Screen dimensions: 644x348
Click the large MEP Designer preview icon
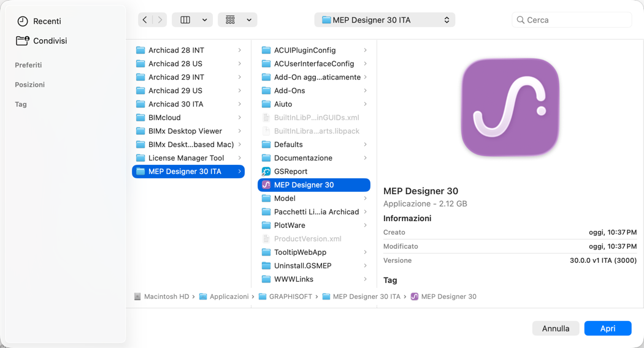click(x=510, y=107)
